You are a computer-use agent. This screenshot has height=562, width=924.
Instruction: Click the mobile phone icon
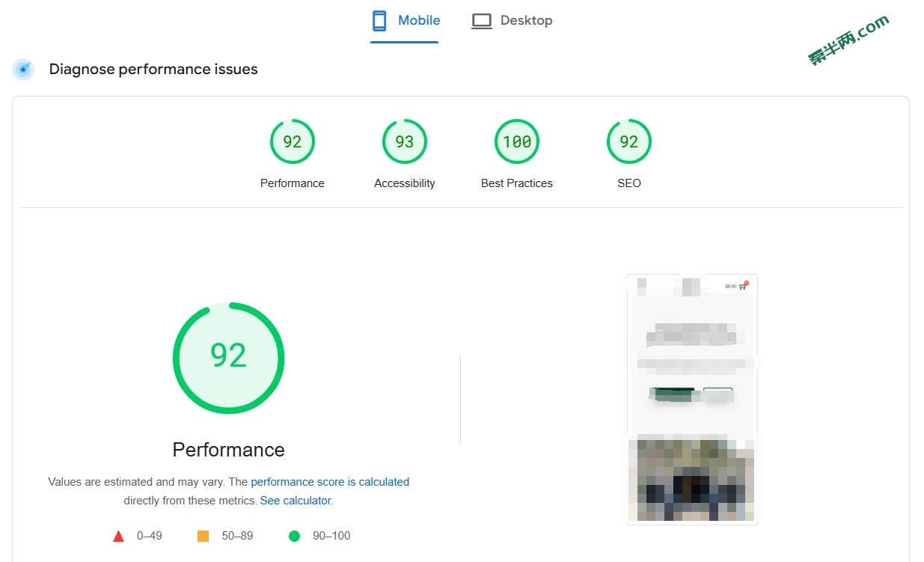pos(379,21)
